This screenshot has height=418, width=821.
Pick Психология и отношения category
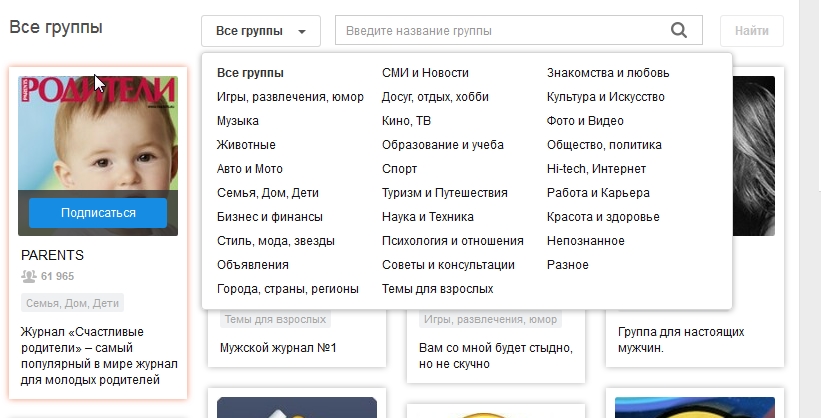click(452, 241)
